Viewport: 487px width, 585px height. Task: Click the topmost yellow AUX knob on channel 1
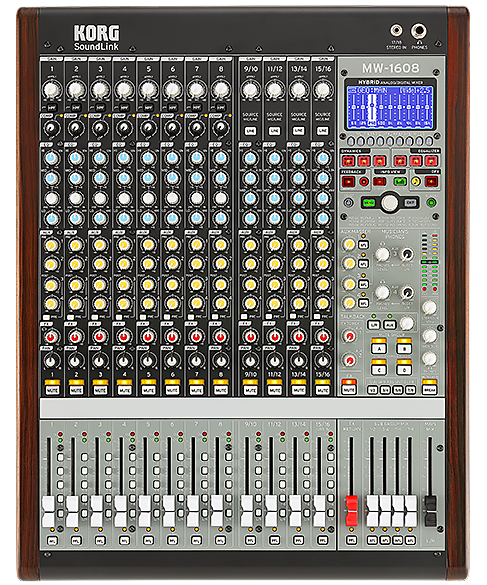point(51,245)
